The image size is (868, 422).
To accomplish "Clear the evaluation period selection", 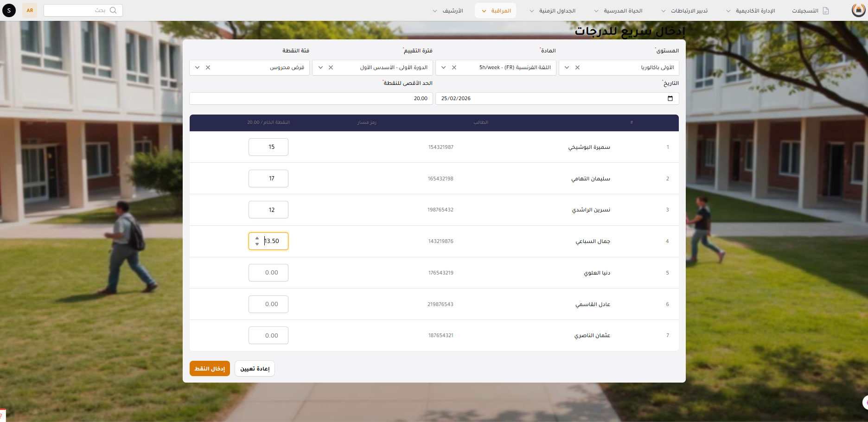I will click(331, 68).
